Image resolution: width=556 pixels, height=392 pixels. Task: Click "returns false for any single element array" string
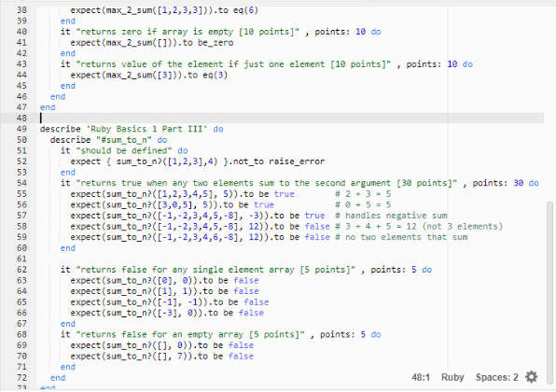[x=215, y=269]
